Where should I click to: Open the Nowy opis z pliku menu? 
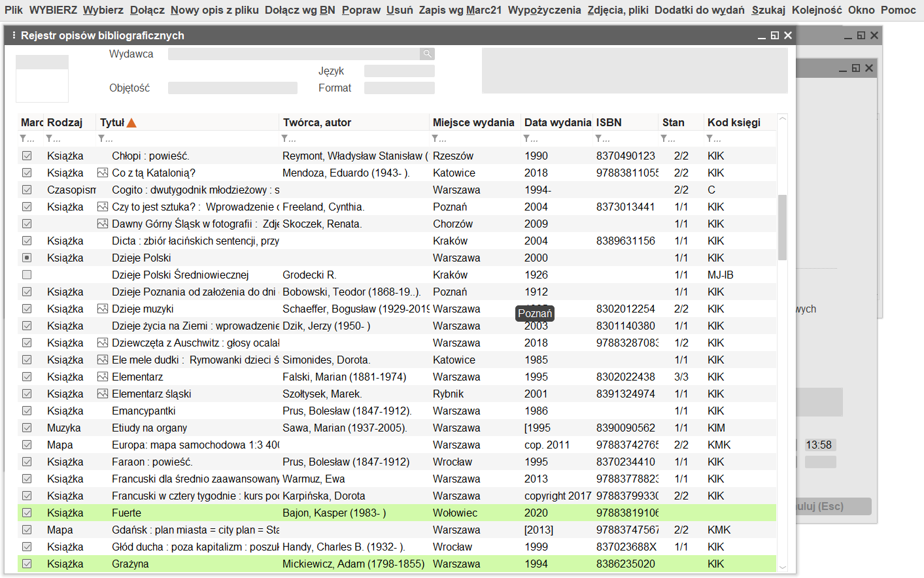[x=214, y=10]
